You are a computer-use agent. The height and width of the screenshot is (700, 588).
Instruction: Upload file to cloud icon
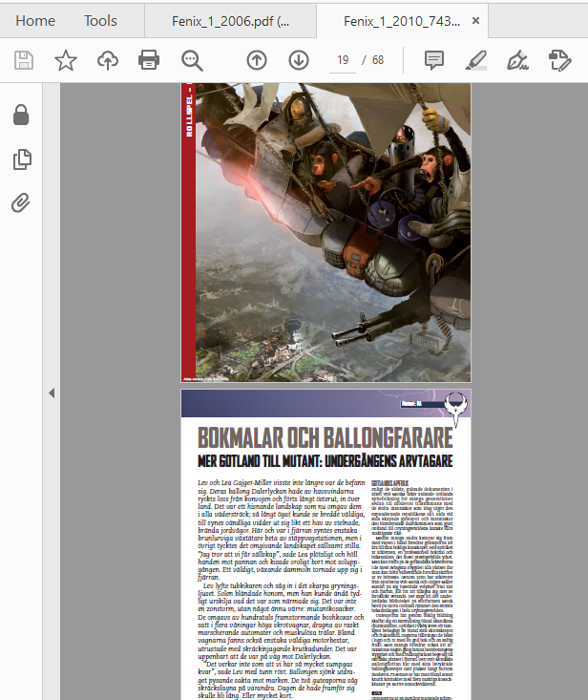[x=108, y=60]
